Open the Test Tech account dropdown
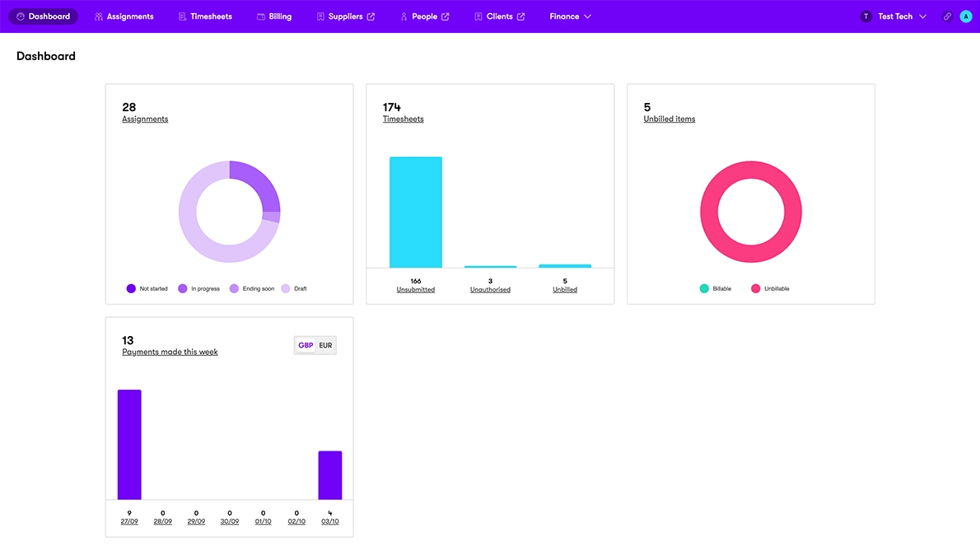The width and height of the screenshot is (980, 556). click(x=894, y=16)
